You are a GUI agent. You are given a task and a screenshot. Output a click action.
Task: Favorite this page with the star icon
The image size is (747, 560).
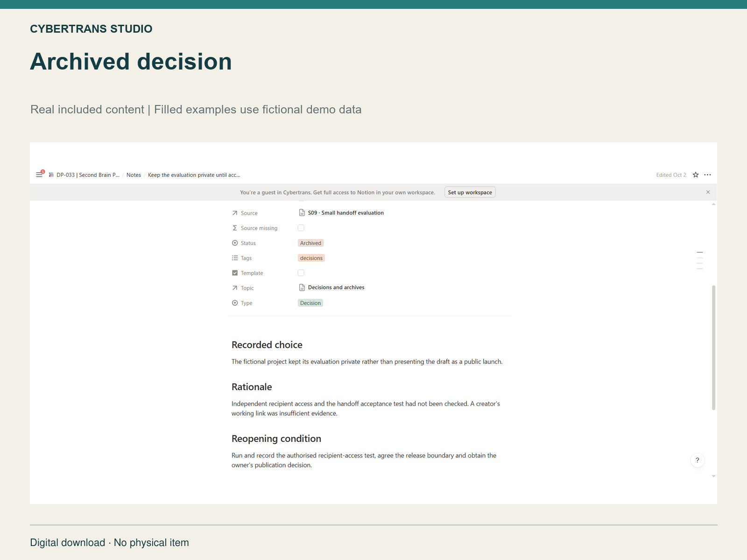click(x=696, y=175)
